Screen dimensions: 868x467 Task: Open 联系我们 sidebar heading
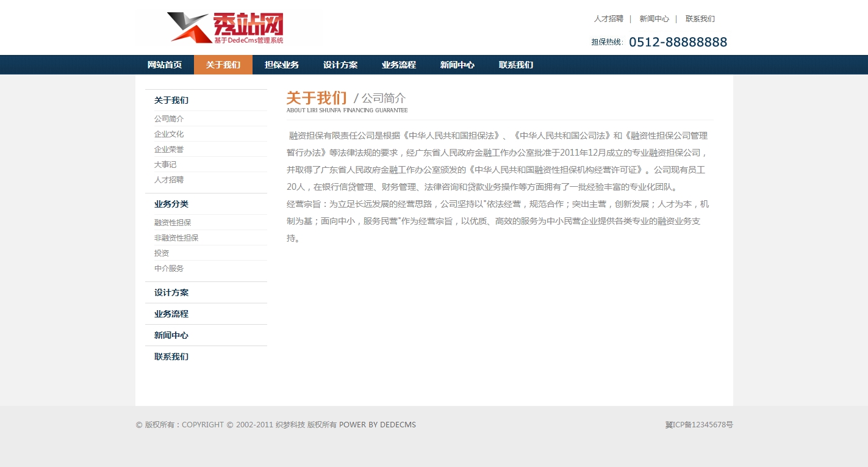pyautogui.click(x=171, y=357)
